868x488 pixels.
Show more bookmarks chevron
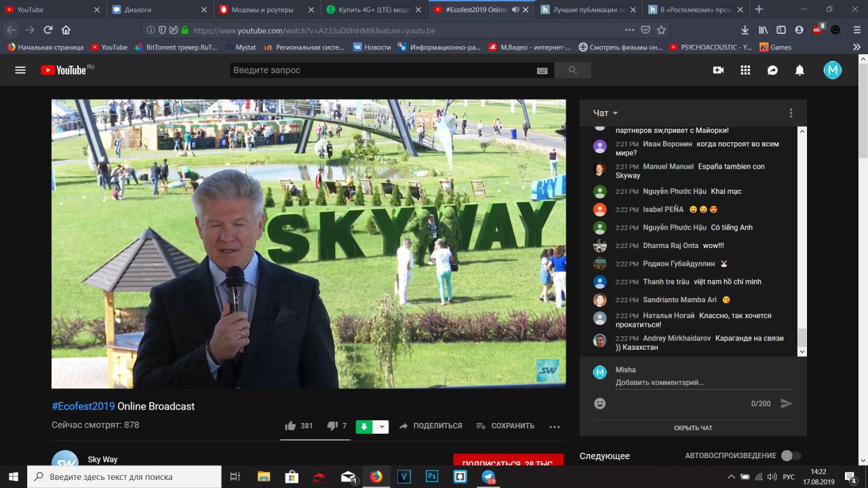pyautogui.click(x=856, y=47)
